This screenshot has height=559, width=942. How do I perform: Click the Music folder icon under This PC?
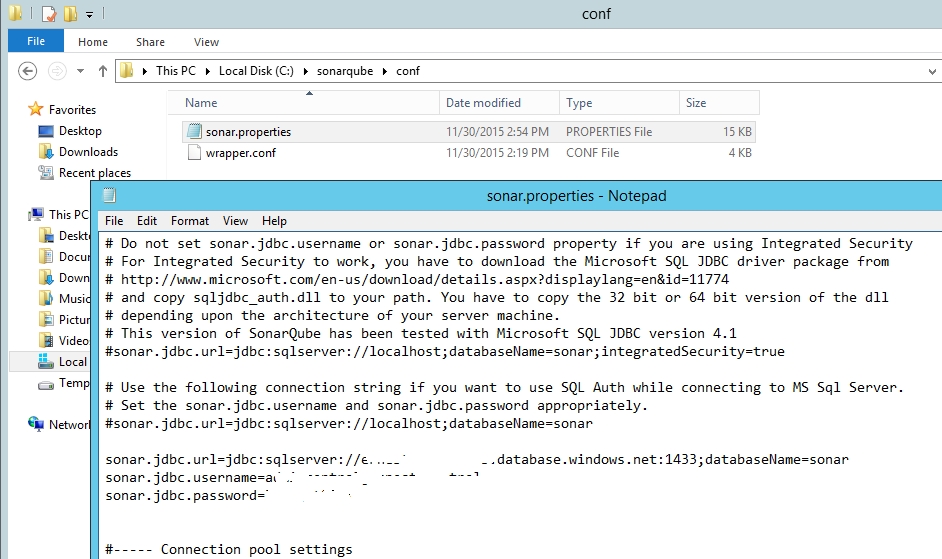coord(46,298)
